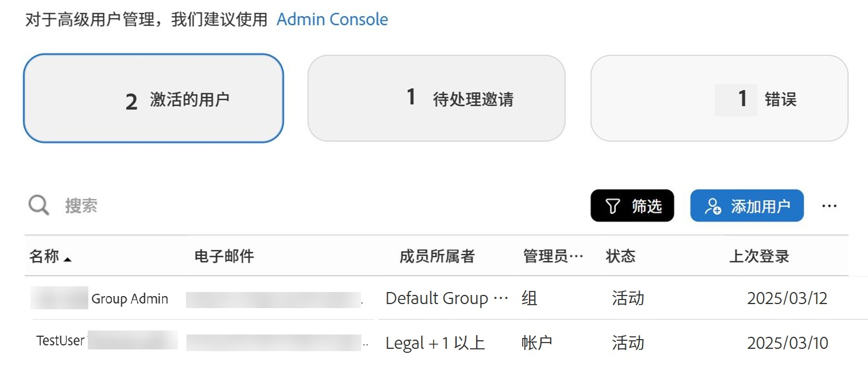Open the ellipsis more-actions icon beside 添加用户

[x=830, y=205]
